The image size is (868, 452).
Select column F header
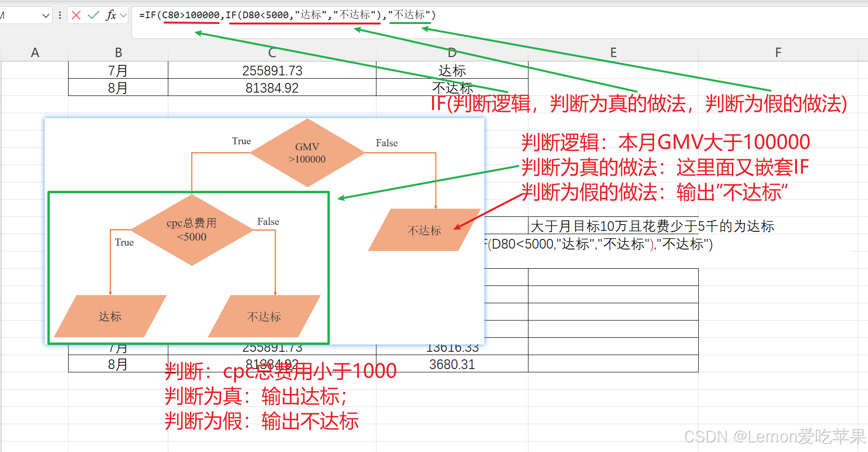pos(778,53)
